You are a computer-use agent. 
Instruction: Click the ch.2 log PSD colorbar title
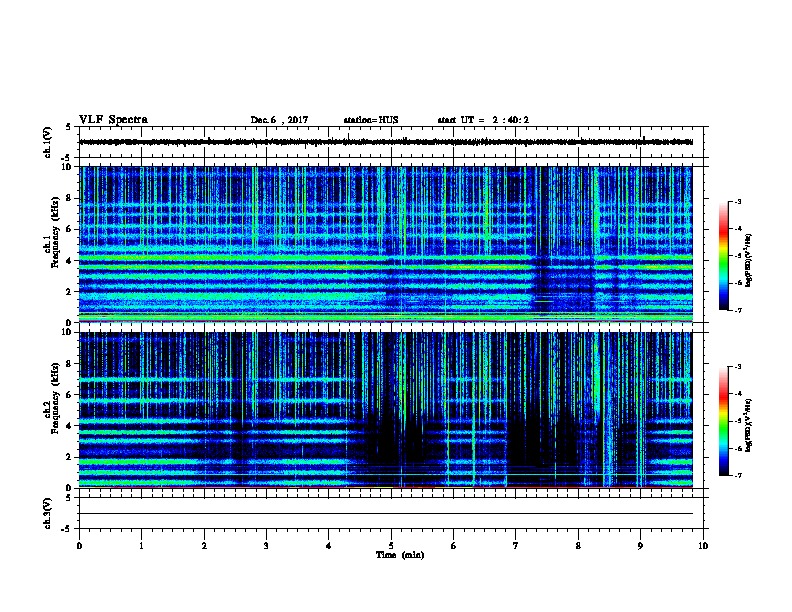pyautogui.click(x=748, y=425)
